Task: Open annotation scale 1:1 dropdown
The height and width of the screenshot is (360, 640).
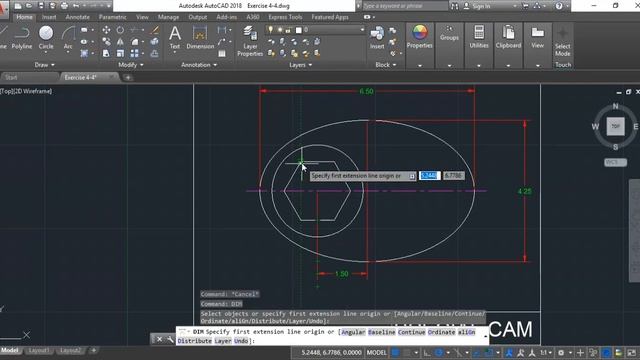Action: pyautogui.click(x=546, y=353)
